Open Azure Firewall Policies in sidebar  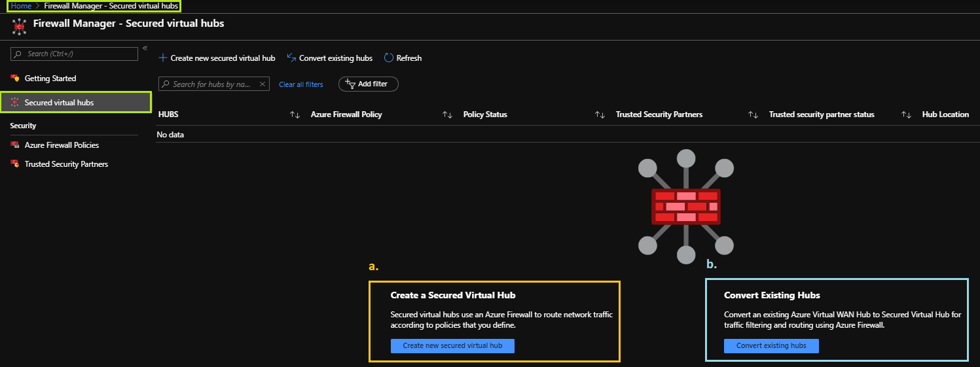click(62, 145)
